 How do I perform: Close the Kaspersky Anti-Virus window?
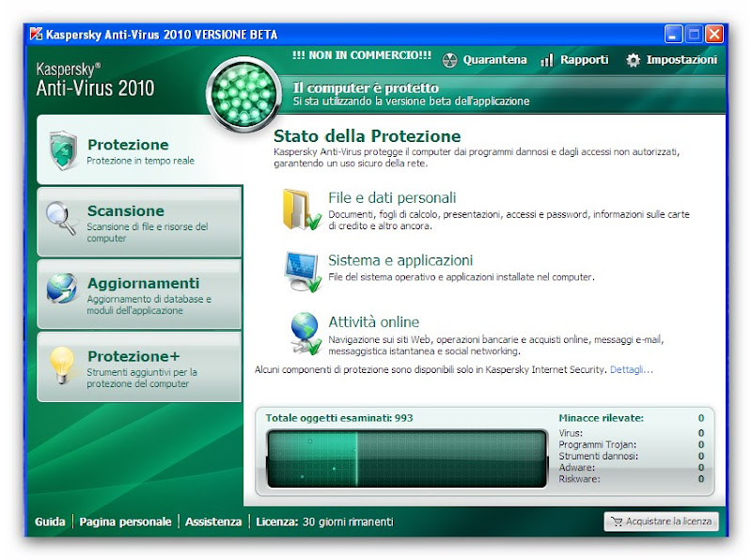[x=714, y=35]
